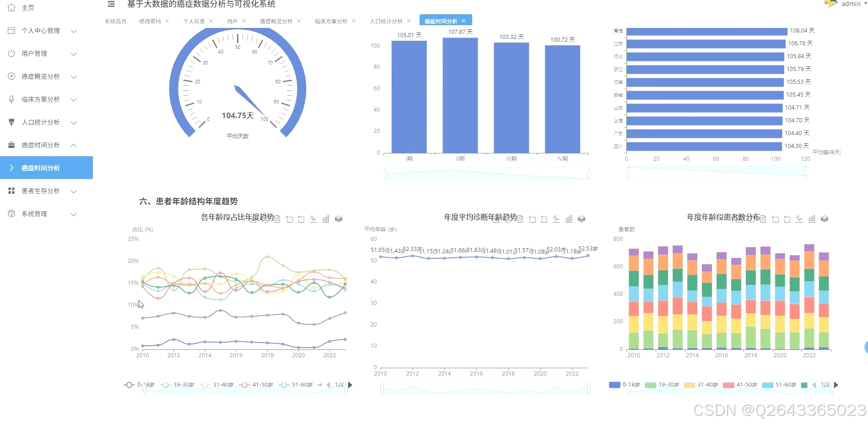This screenshot has width=868, height=425.
Task: Switch to the 癌症概览分析 tab
Action: tap(276, 22)
